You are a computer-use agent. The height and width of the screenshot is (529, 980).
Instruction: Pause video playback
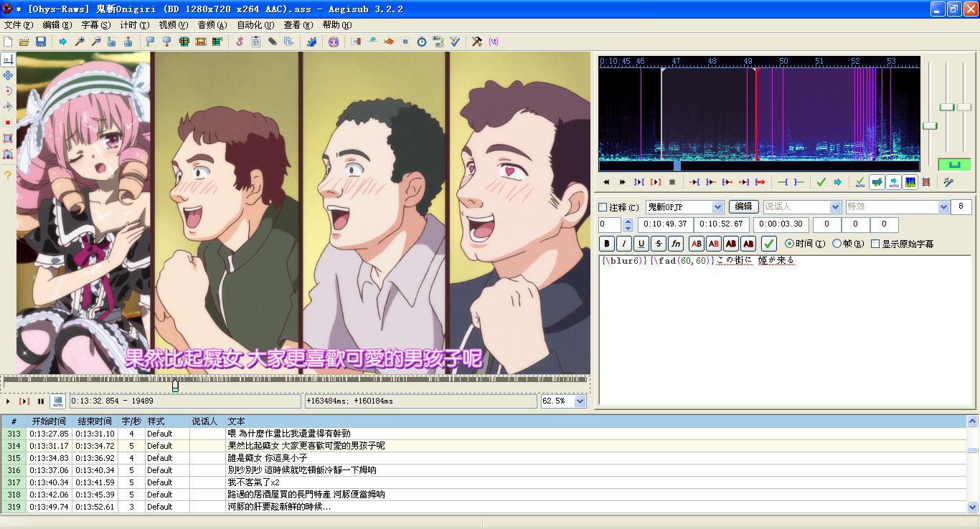[x=41, y=401]
